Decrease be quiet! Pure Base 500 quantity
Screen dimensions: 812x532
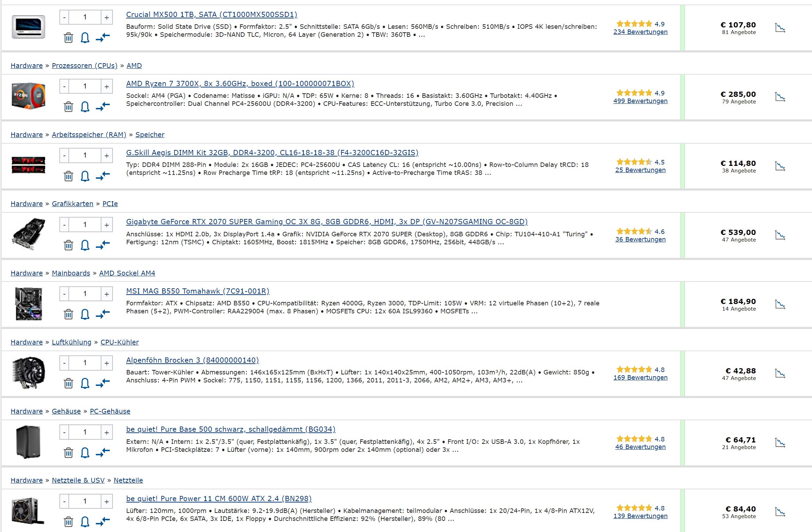[x=64, y=432]
